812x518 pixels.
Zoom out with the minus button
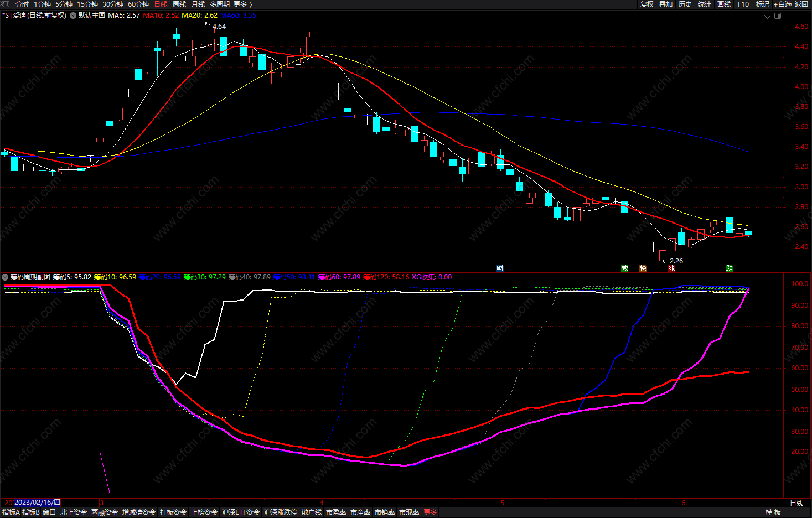pyautogui.click(x=804, y=512)
